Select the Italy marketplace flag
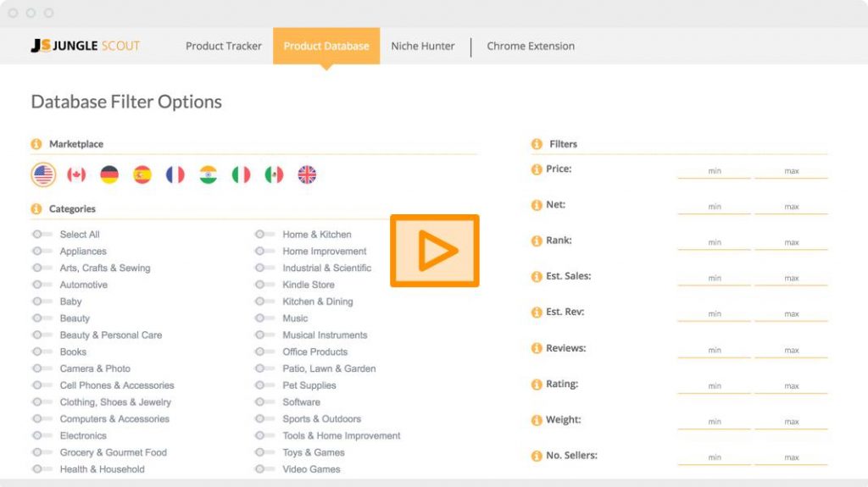This screenshot has width=868, height=487. (241, 174)
